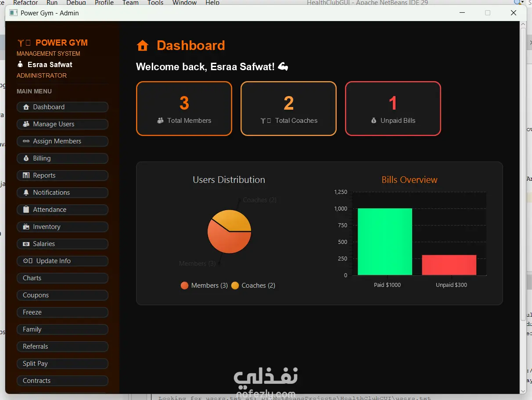
Task: Click the yellow Coaches legend dot
Action: 235,286
